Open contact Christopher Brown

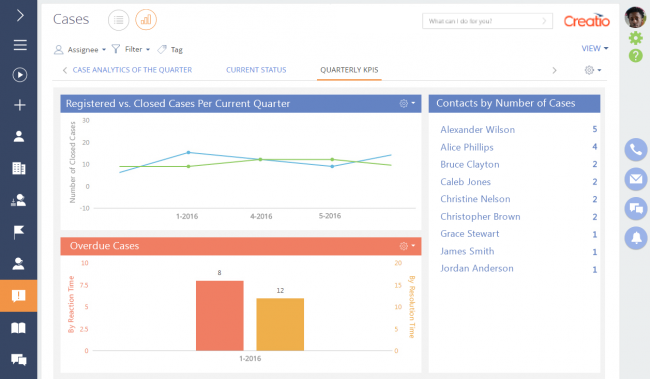(480, 216)
